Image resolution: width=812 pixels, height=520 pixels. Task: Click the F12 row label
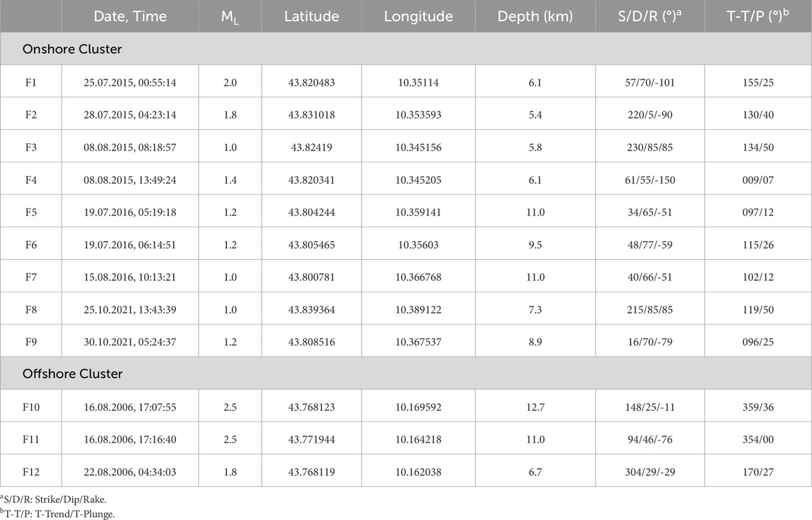(x=31, y=472)
